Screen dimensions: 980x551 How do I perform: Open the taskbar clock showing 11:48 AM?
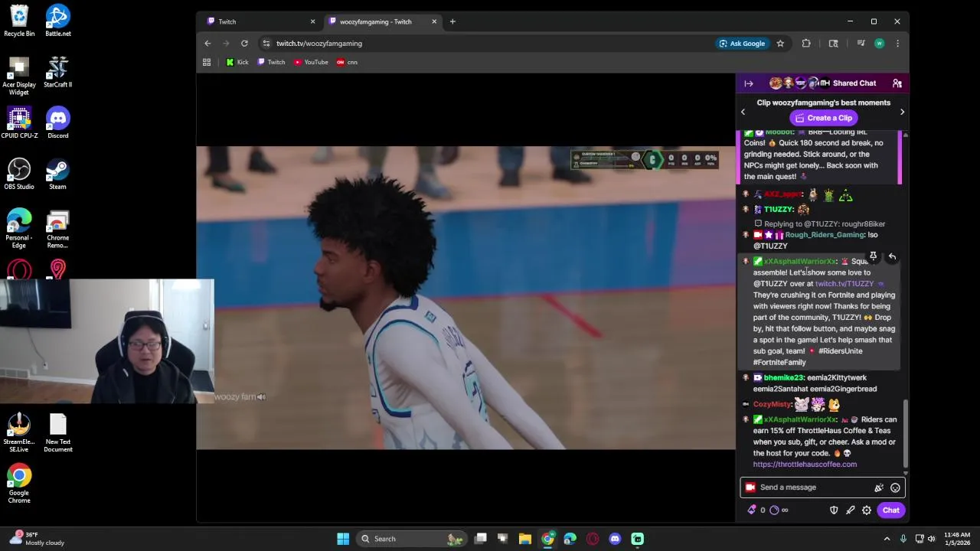click(957, 539)
